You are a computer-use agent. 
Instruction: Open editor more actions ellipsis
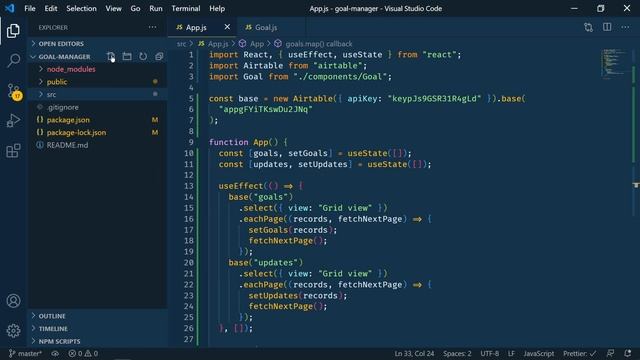pos(625,27)
